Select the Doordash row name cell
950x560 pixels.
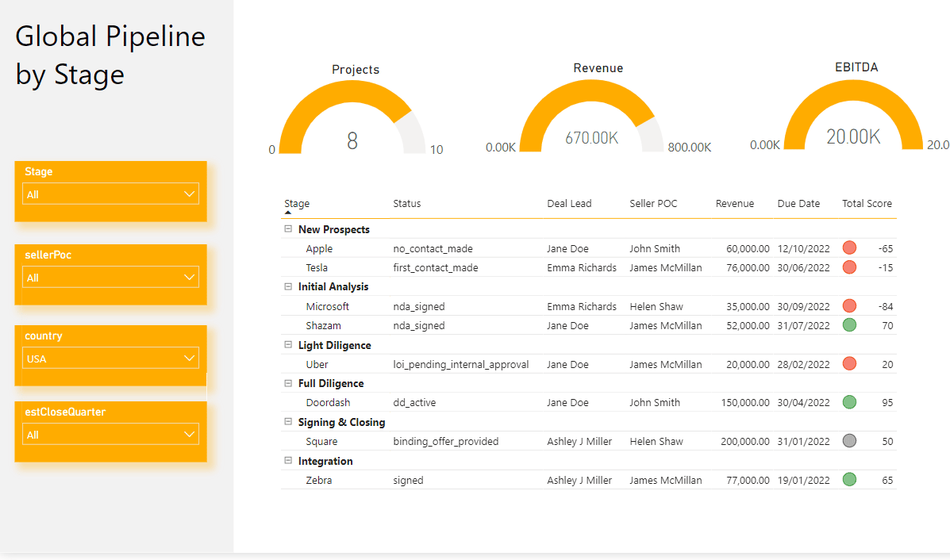tap(328, 402)
